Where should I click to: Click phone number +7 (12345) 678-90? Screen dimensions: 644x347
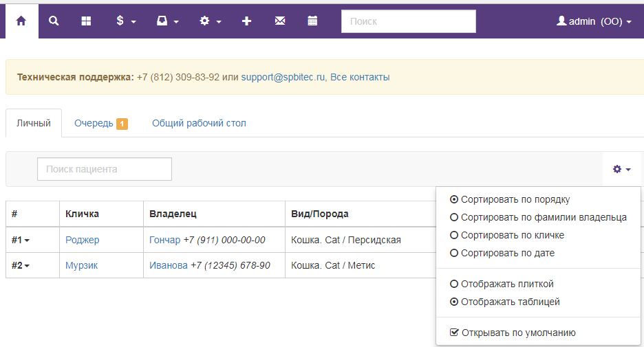(x=230, y=265)
